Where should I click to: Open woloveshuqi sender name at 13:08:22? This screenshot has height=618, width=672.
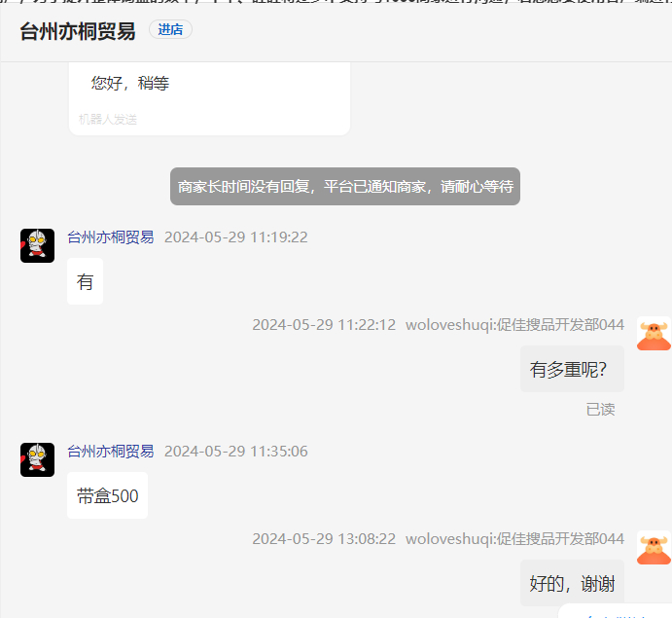514,538
